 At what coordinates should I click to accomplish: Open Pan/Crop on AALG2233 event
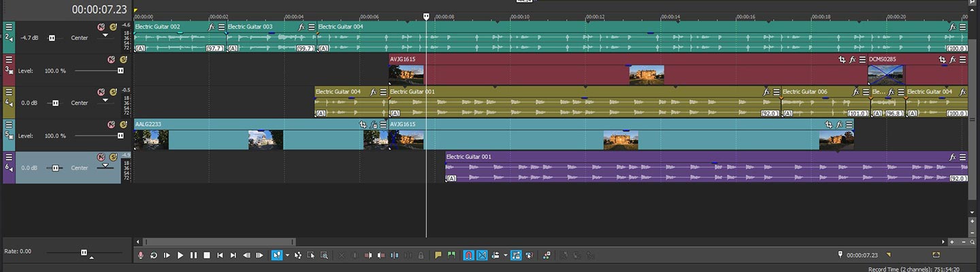363,125
